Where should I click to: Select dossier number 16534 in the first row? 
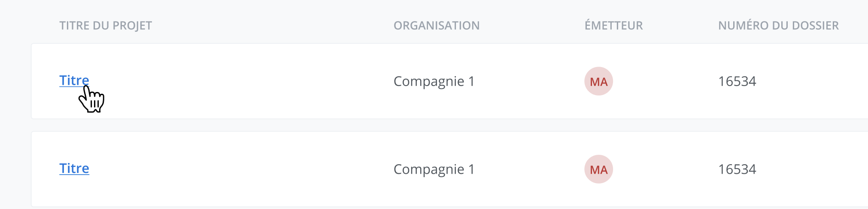(x=737, y=81)
